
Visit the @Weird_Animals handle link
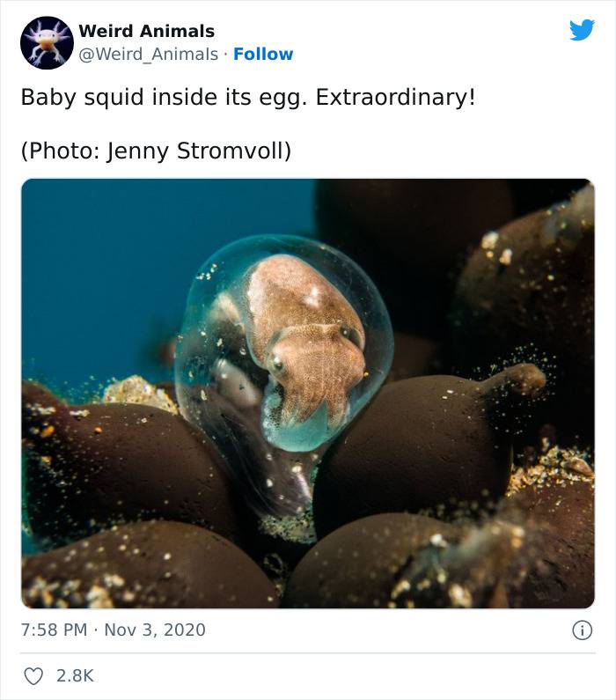(x=149, y=54)
